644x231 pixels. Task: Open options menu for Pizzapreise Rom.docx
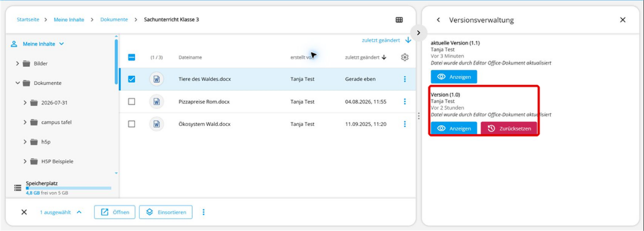[404, 102]
